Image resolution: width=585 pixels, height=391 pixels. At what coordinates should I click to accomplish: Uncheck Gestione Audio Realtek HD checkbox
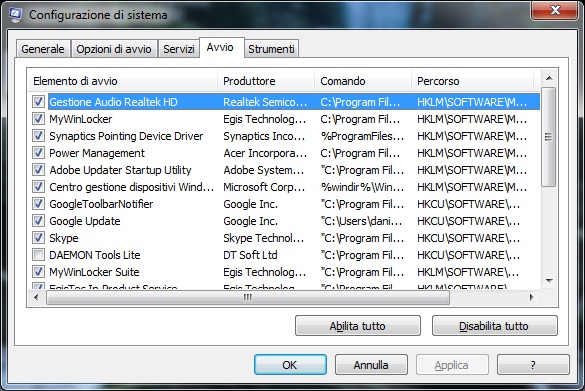pos(38,102)
